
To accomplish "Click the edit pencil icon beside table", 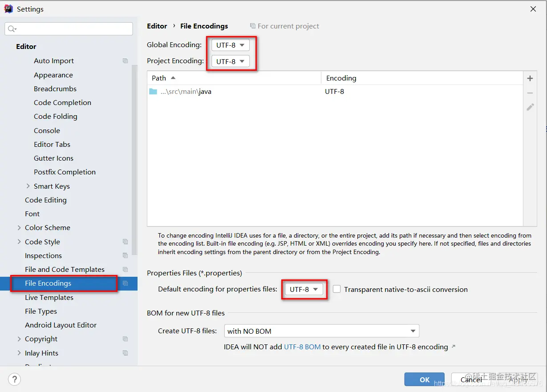I will click(530, 107).
